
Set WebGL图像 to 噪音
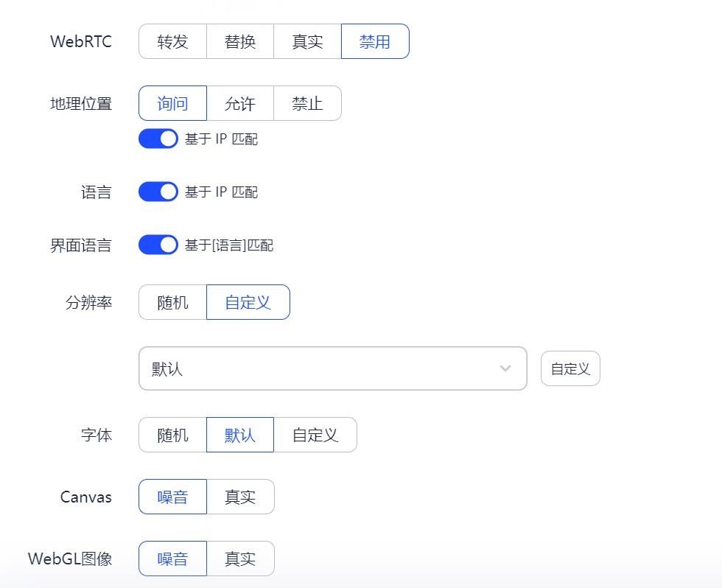tap(172, 559)
